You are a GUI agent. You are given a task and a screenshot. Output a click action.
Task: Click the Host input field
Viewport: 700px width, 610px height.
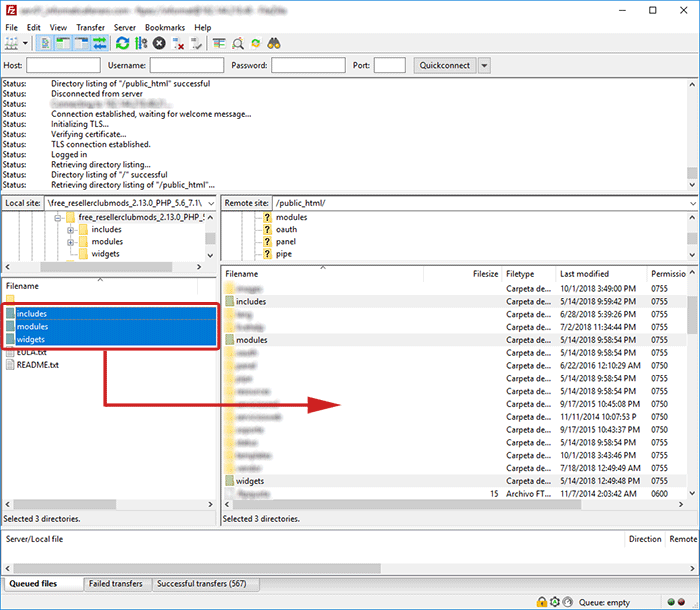click(x=63, y=65)
